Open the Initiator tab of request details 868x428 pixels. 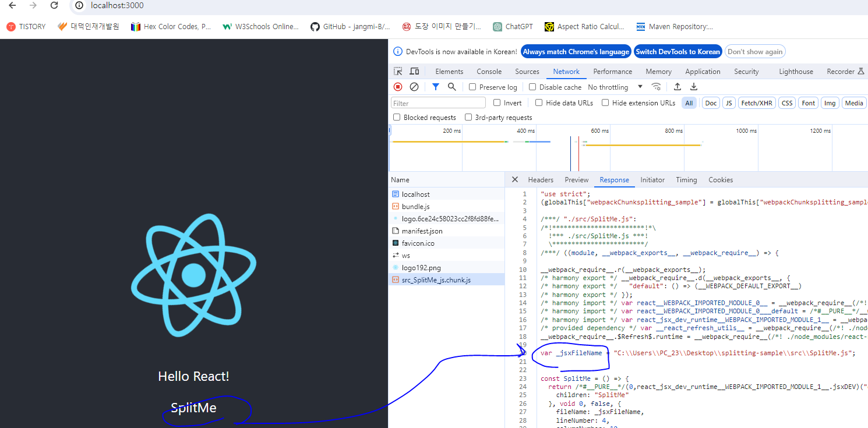[652, 180]
